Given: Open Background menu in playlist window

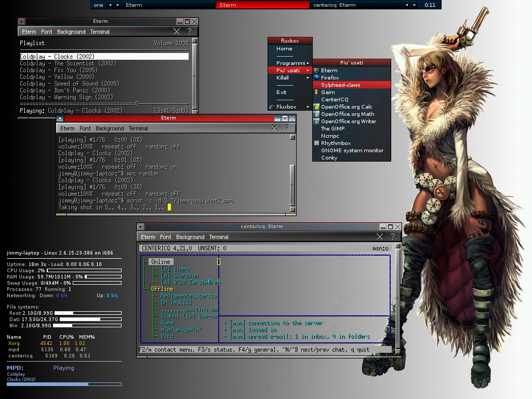Looking at the screenshot, I should [71, 32].
